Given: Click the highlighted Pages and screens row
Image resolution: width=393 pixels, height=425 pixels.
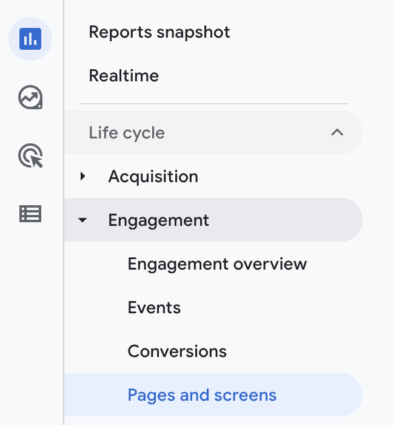Looking at the screenshot, I should (x=213, y=395).
